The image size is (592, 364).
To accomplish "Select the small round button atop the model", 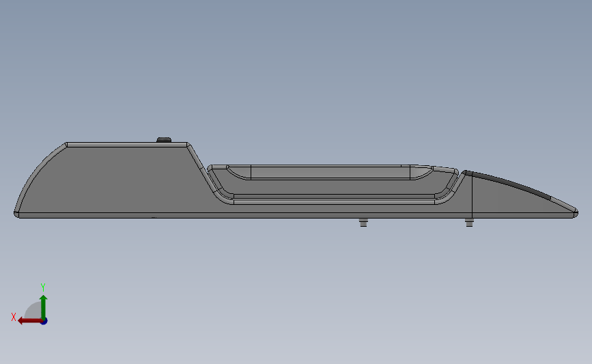I will (x=164, y=140).
